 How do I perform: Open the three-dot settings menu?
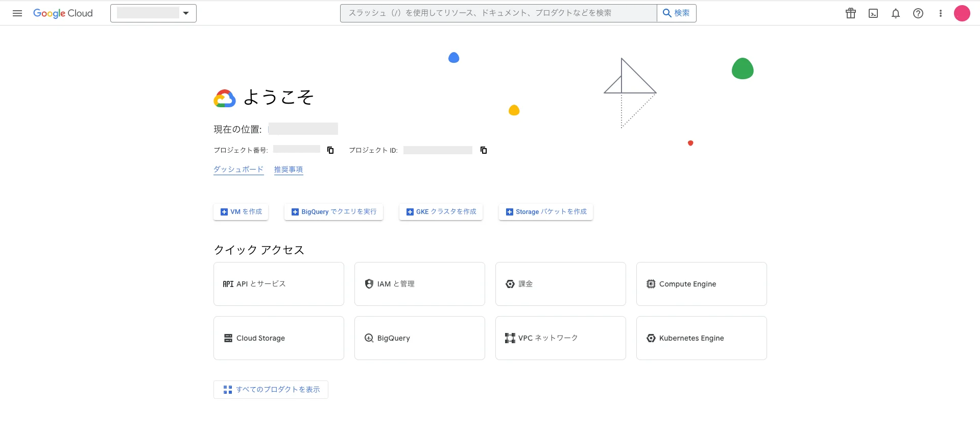tap(941, 13)
